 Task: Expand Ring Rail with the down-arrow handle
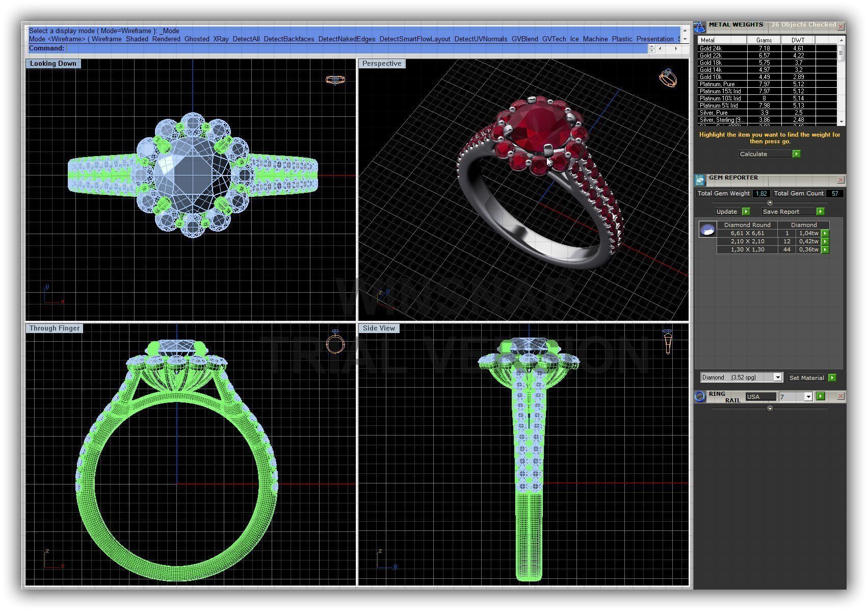(770, 409)
